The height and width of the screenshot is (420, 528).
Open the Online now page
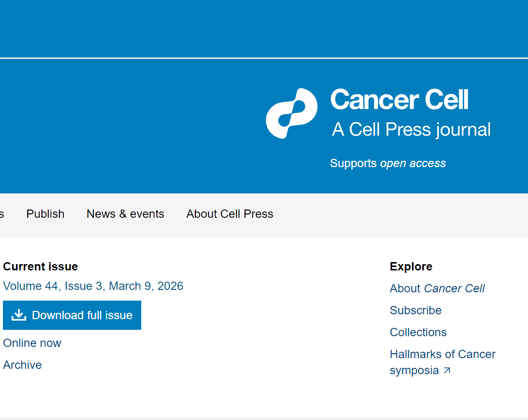pyautogui.click(x=32, y=343)
